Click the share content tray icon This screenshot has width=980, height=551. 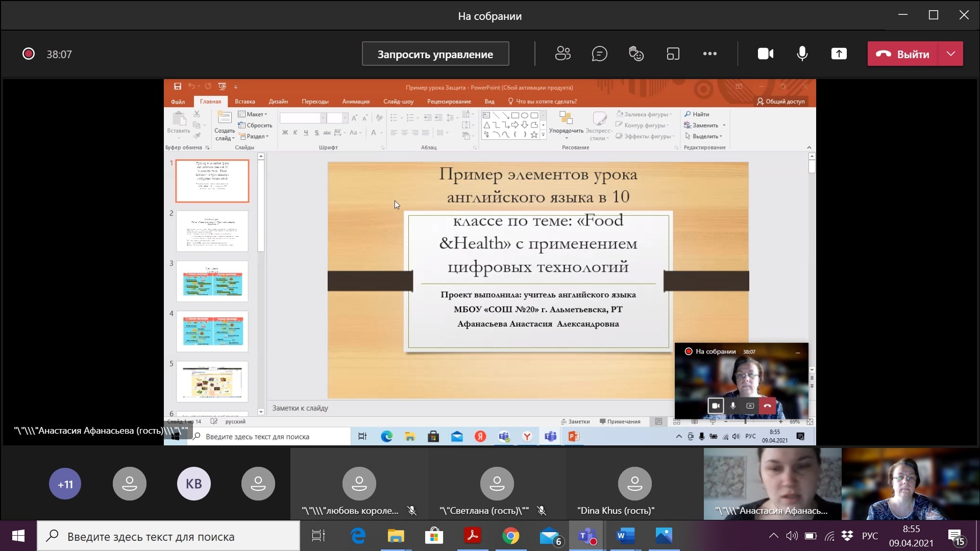[839, 54]
